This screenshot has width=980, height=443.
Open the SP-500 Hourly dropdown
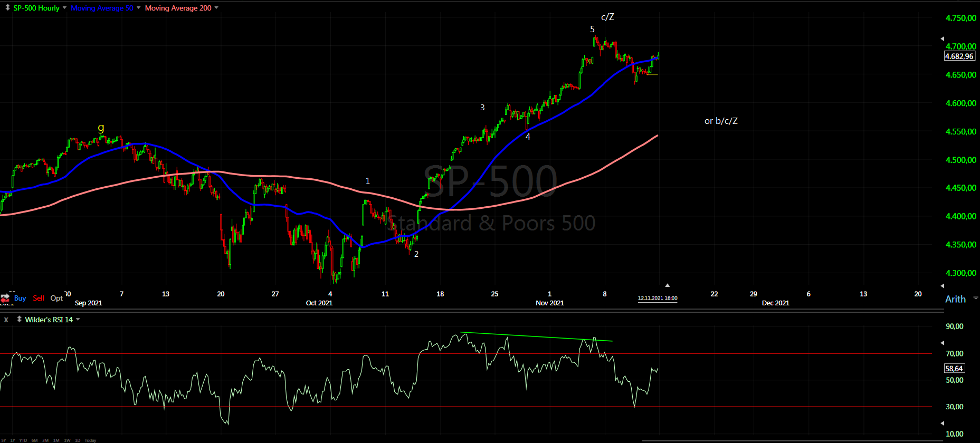(x=64, y=8)
